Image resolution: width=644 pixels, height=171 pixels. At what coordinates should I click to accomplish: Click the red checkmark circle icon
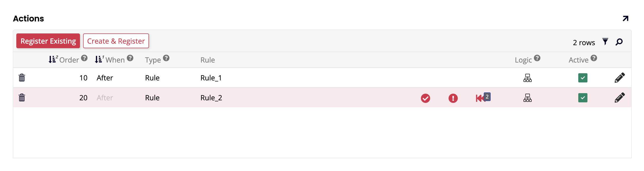[425, 98]
